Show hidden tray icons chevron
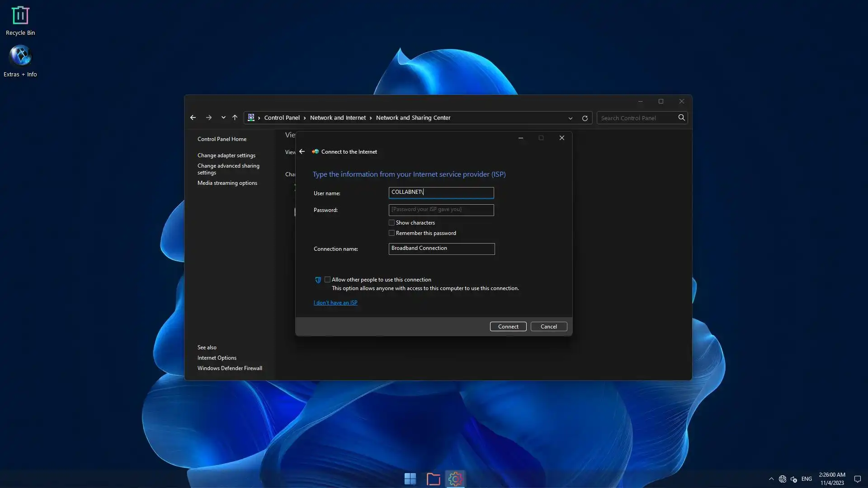Viewport: 868px width, 488px height. point(771,479)
